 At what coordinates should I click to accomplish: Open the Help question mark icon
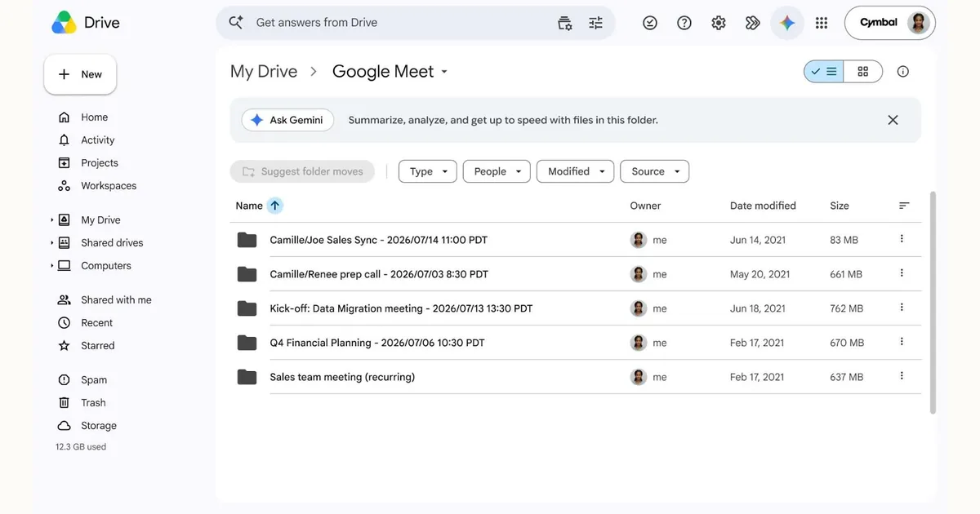click(x=684, y=23)
